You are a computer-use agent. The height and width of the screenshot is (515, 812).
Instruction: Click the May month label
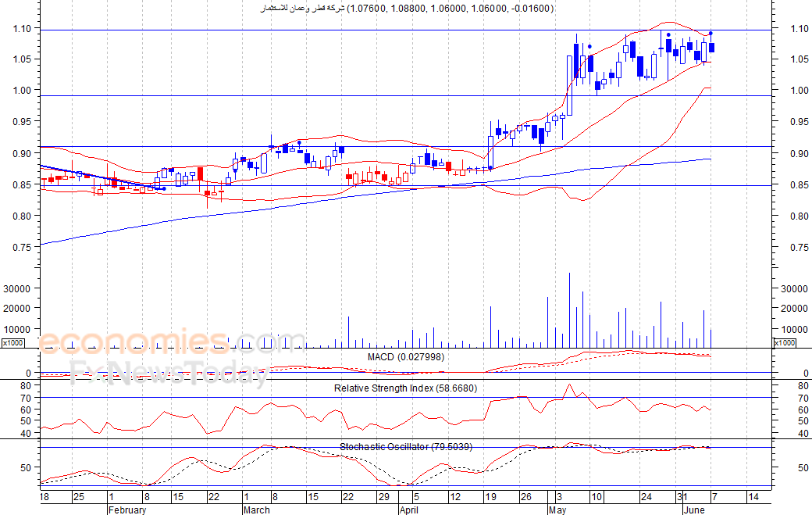click(557, 510)
